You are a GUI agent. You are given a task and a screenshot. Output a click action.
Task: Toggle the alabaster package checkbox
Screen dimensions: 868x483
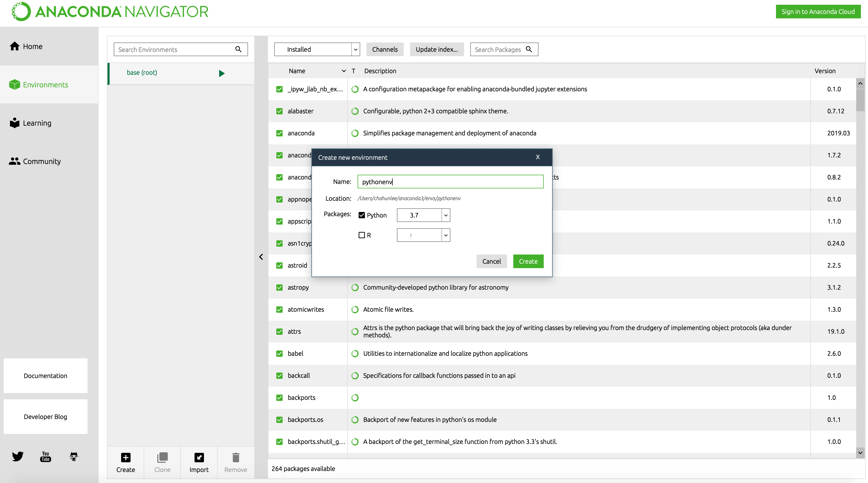click(279, 111)
